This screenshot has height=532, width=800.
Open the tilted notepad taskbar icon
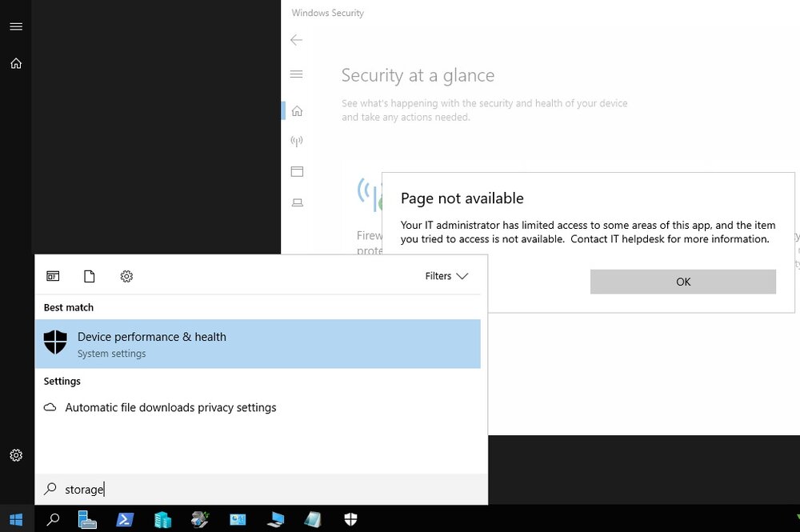coord(313,520)
